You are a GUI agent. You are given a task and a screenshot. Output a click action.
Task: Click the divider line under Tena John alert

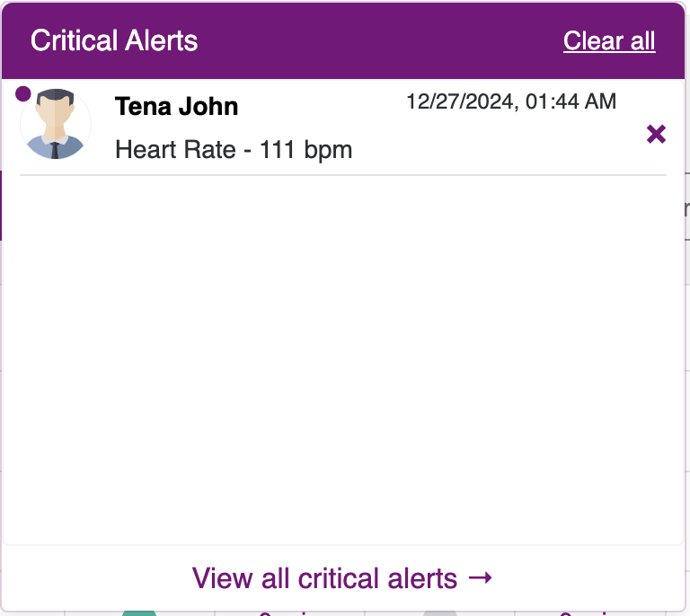[x=343, y=175]
